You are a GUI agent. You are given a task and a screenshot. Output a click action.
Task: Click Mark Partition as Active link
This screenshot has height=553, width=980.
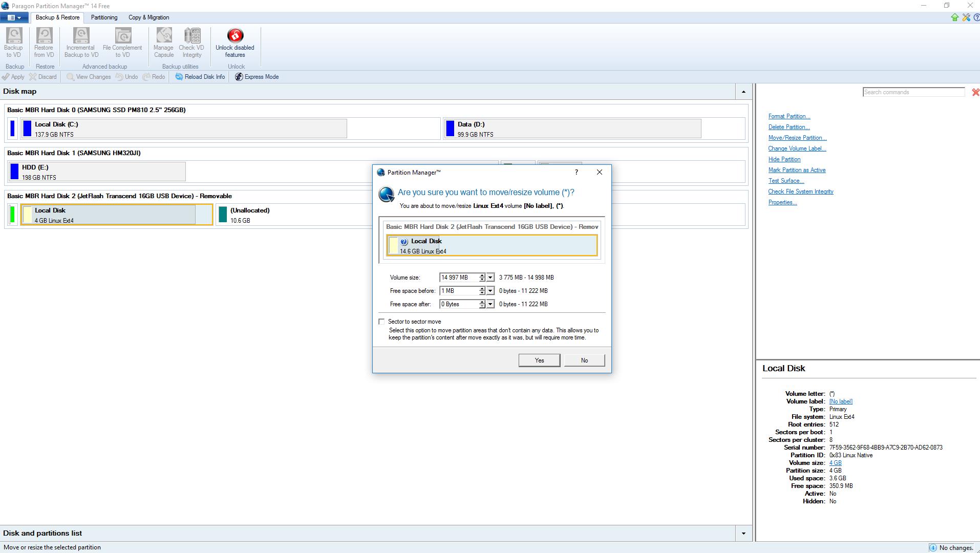tap(797, 170)
